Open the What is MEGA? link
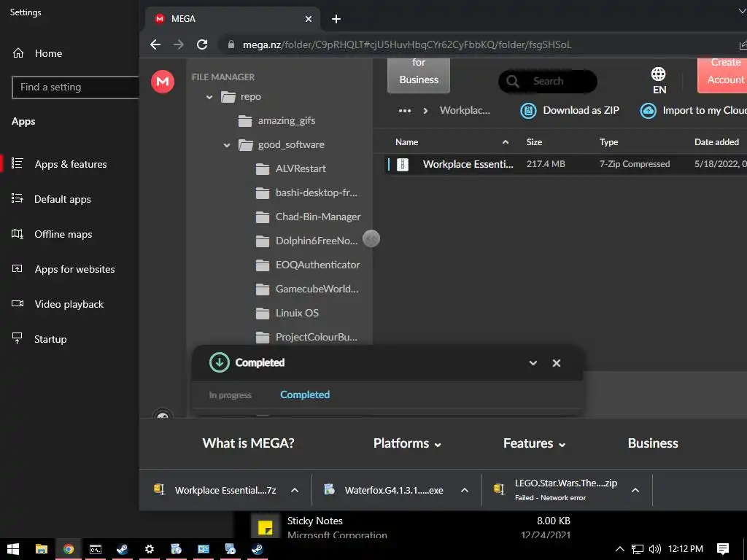This screenshot has width=747, height=560. point(248,443)
